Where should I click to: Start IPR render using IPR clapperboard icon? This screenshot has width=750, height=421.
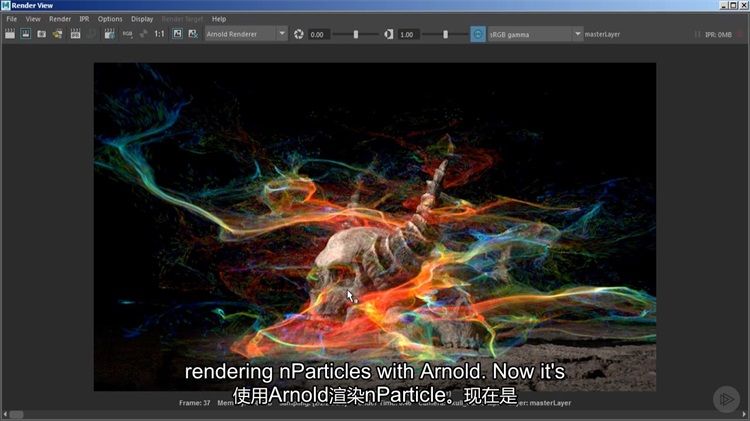(76, 34)
